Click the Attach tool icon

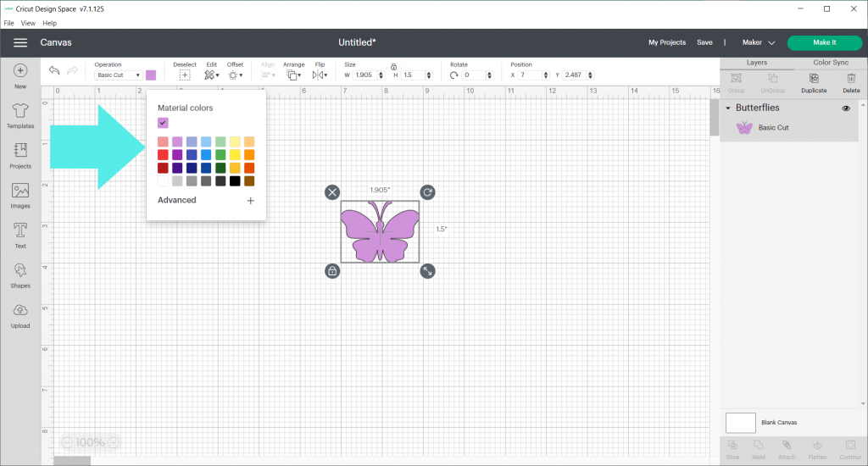(787, 445)
